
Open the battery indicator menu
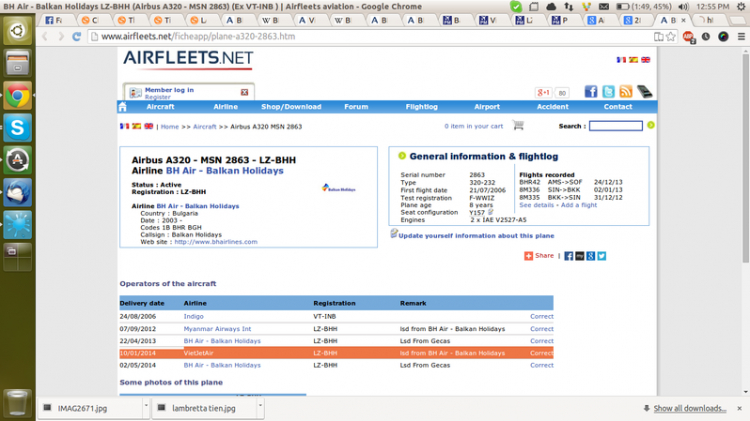[x=642, y=7]
